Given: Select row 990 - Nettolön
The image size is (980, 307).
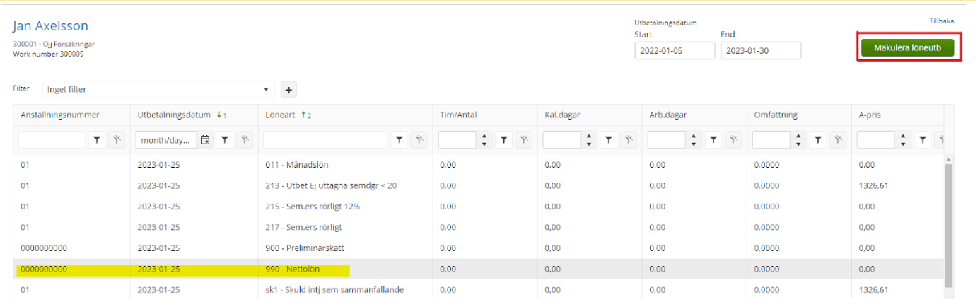Looking at the screenshot, I should coord(479,270).
